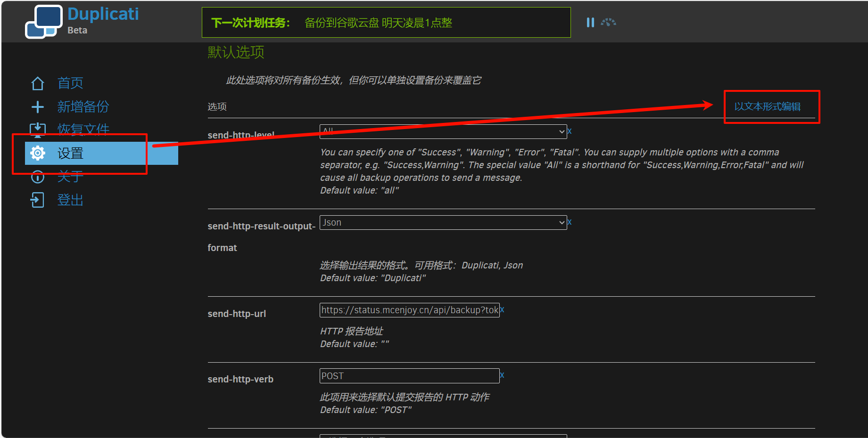
Task: Open the send-http-level dropdown
Action: coord(443,131)
